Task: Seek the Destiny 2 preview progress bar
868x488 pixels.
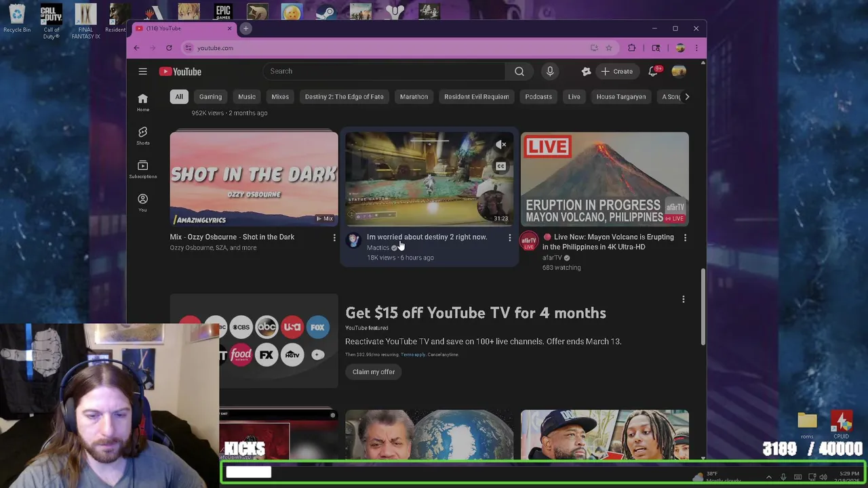Action: 429,224
